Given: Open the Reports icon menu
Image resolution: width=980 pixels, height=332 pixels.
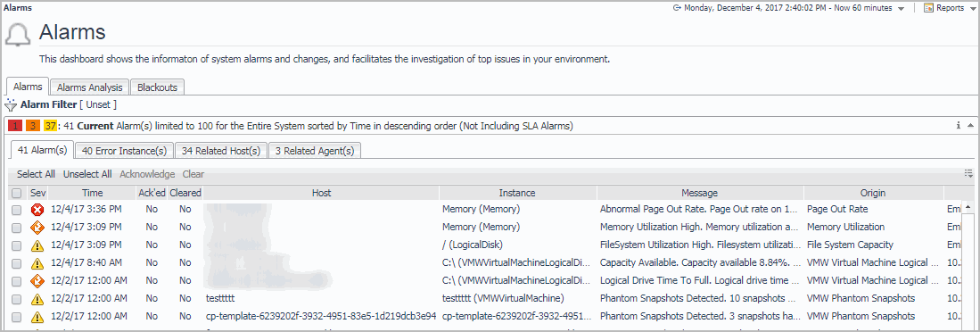Looking at the screenshot, I should (929, 8).
